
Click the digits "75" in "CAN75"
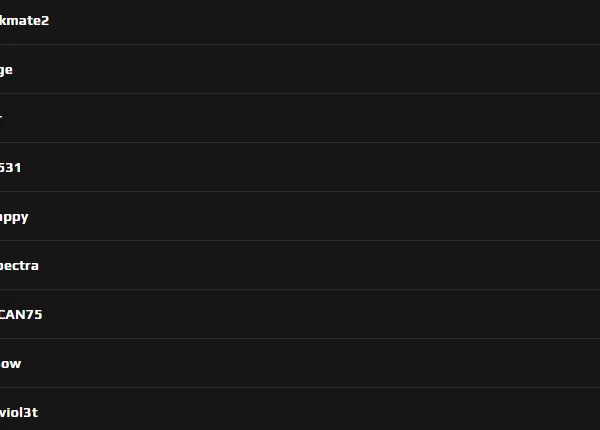click(x=34, y=314)
